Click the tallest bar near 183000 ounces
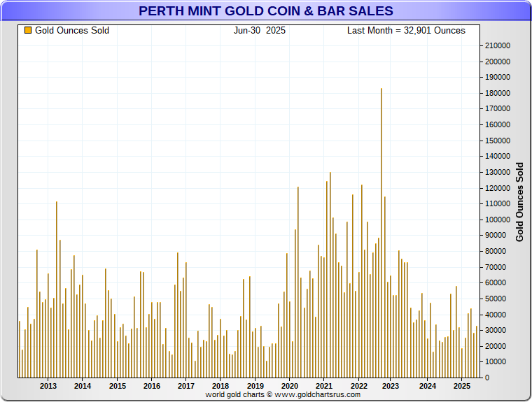Viewport: 532px width, 402px height. click(x=381, y=233)
